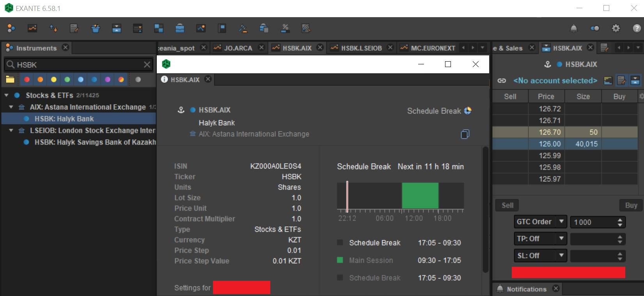The image size is (644, 296).
Task: Select the HSBK.AIX market depth tab
Action: point(568,48)
